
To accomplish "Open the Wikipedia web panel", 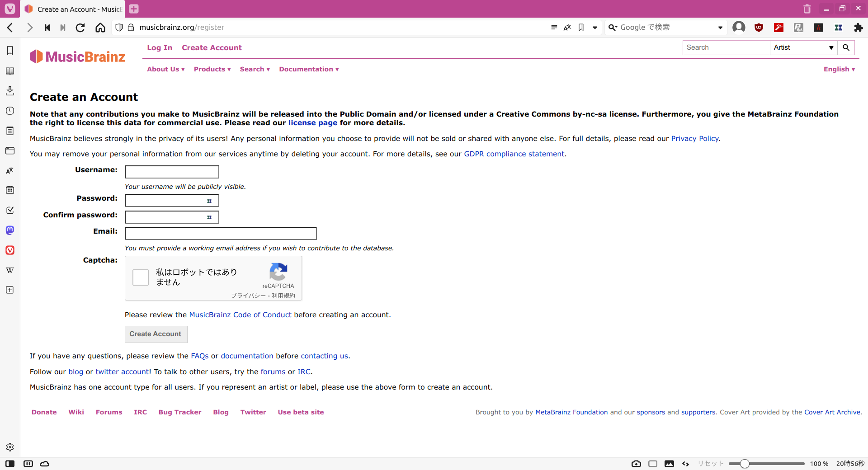I will [x=10, y=270].
